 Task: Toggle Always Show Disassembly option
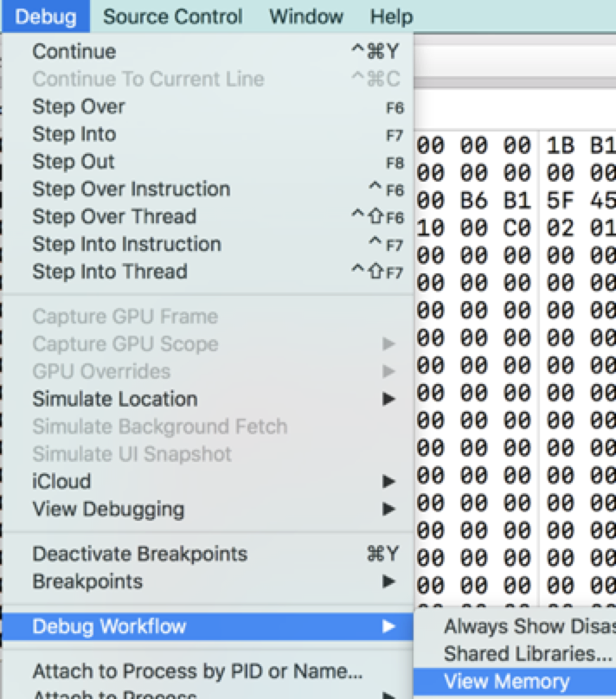point(515,626)
